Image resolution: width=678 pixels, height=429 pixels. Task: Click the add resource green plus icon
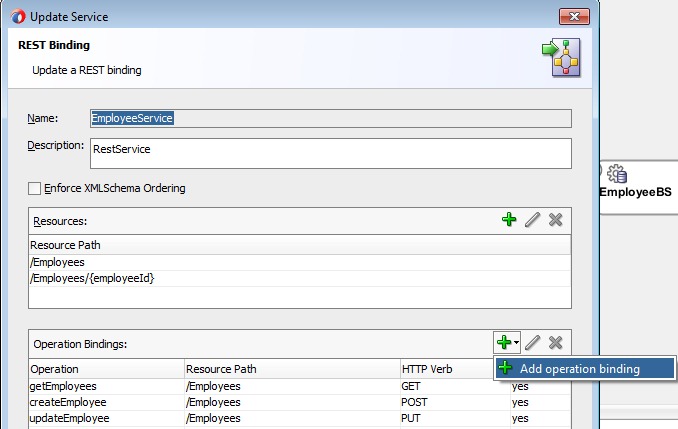click(510, 220)
